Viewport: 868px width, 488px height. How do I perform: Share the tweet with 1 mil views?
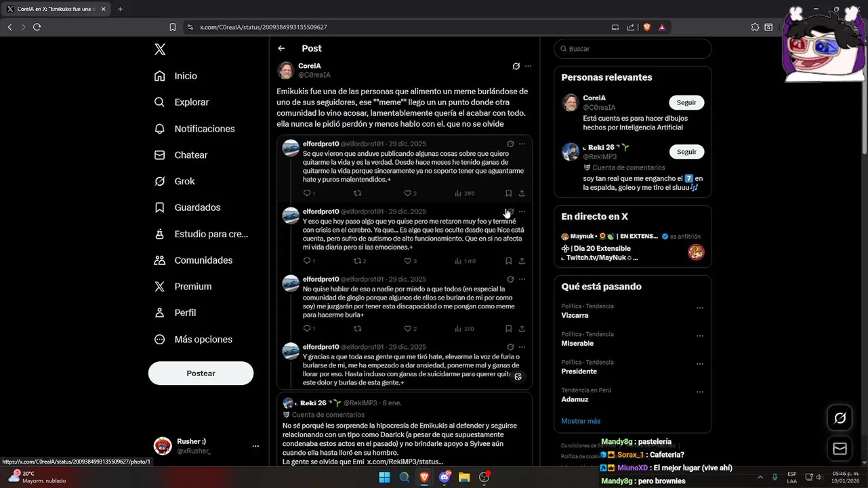tap(522, 261)
